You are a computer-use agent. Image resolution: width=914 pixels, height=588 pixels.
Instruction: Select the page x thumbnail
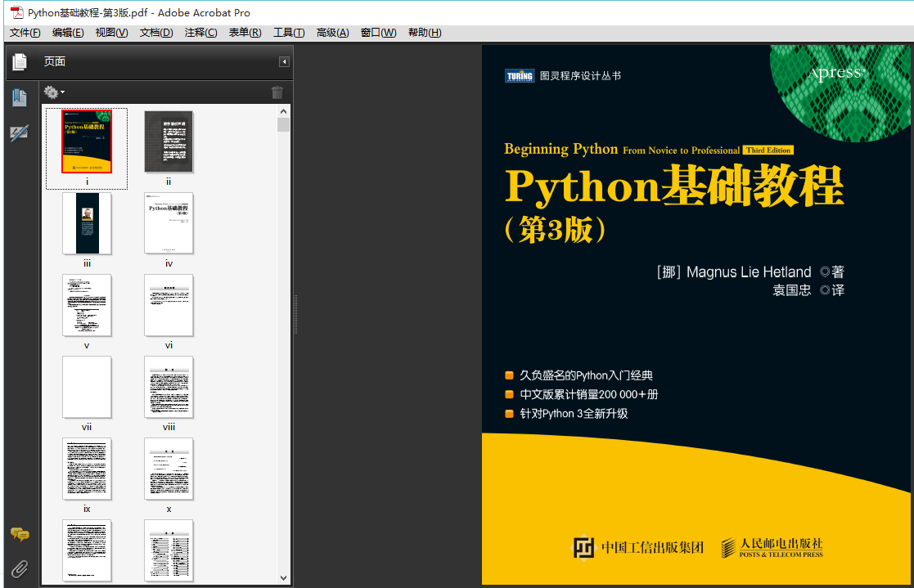(x=169, y=469)
